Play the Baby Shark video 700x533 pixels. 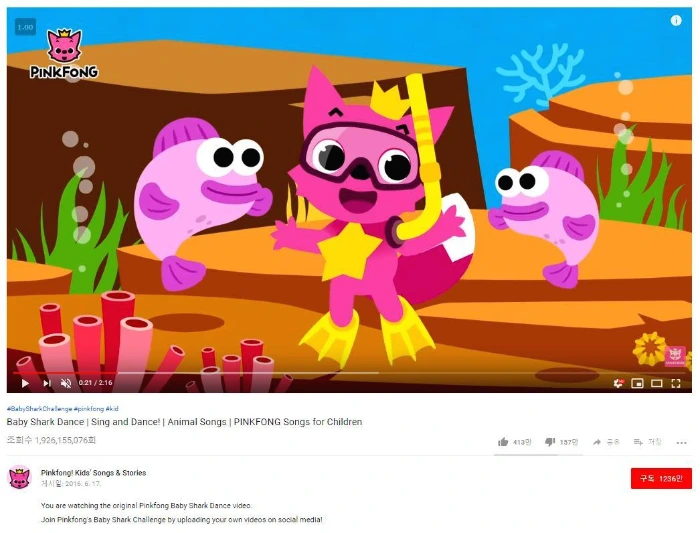pos(25,383)
